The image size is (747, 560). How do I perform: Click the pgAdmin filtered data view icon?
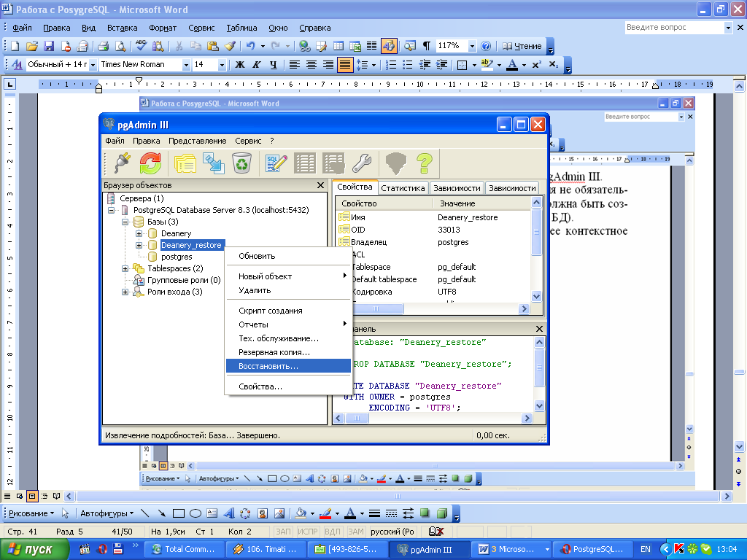pyautogui.click(x=333, y=163)
